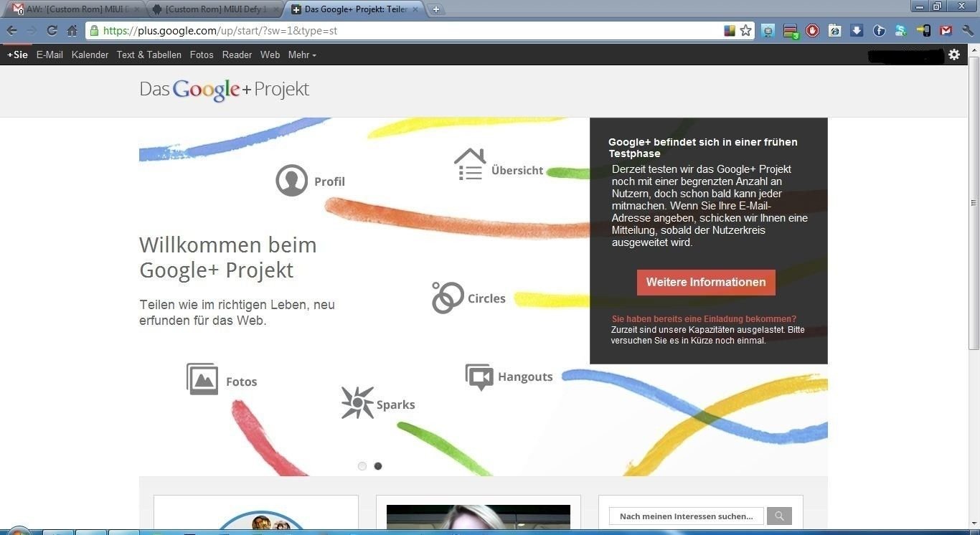Open Reader in the Google bar
This screenshot has height=535, width=980.
pos(237,55)
